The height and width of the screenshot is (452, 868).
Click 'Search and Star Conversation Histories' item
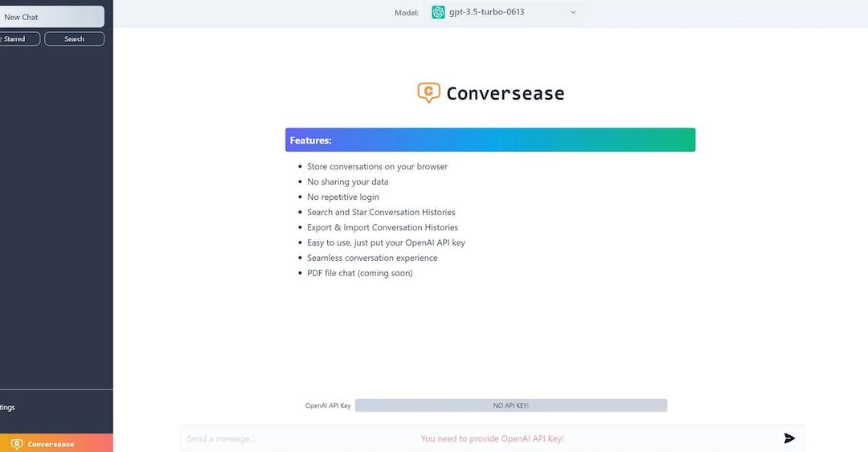382,212
